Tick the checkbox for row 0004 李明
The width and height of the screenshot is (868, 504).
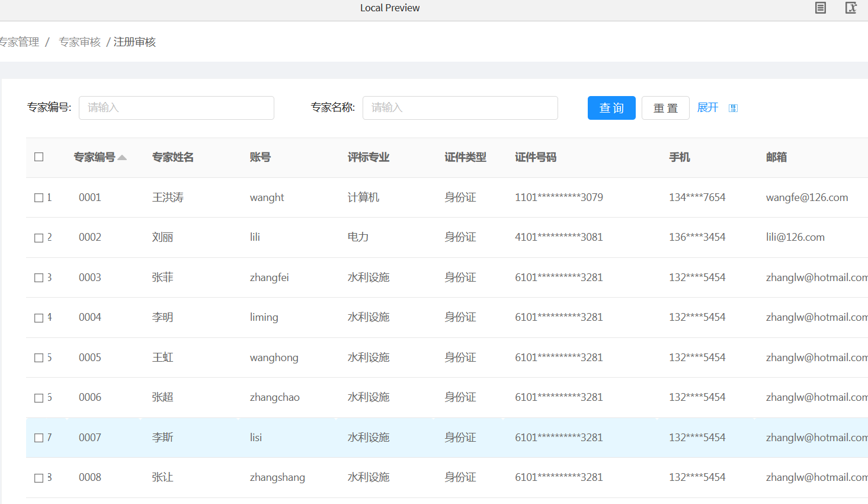tap(39, 318)
